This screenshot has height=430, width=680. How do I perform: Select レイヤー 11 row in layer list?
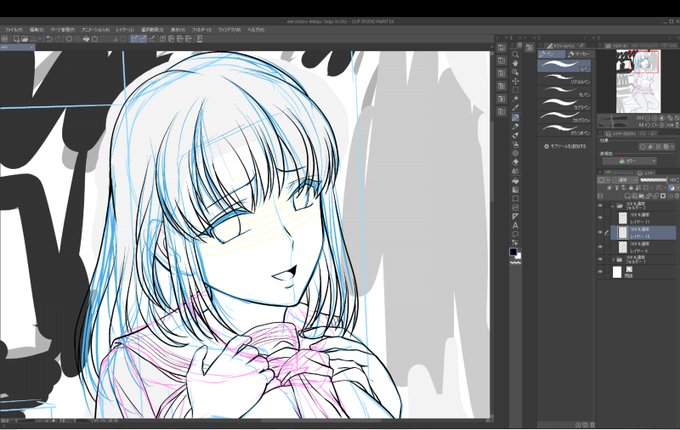643,218
